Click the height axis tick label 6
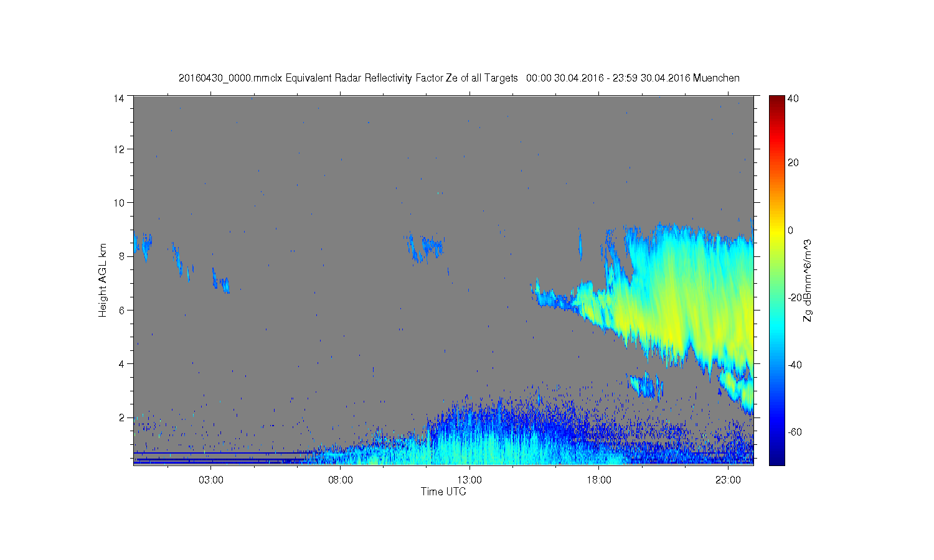The image size is (934, 560). (x=122, y=310)
